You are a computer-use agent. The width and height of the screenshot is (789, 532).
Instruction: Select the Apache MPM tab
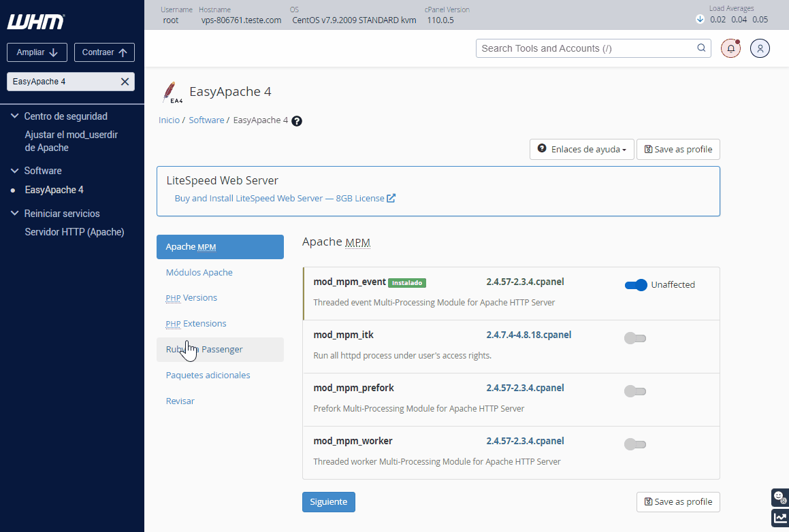[x=220, y=247]
